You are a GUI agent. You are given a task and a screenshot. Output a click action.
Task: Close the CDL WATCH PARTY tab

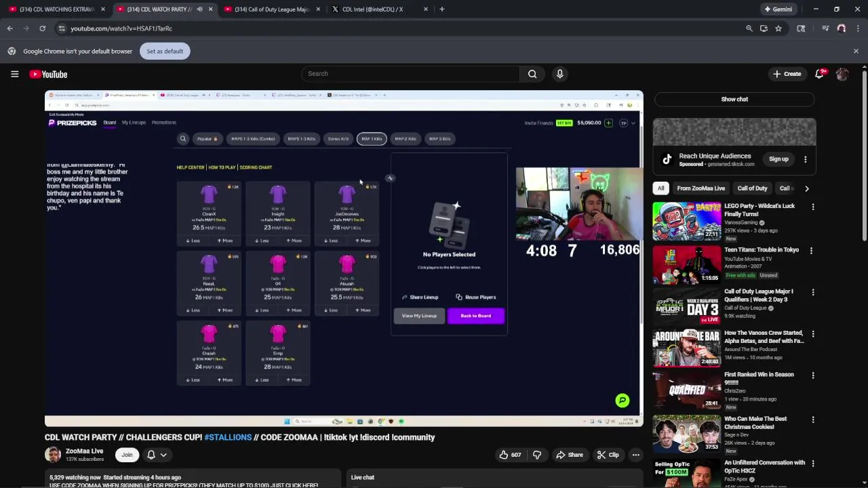tap(210, 9)
